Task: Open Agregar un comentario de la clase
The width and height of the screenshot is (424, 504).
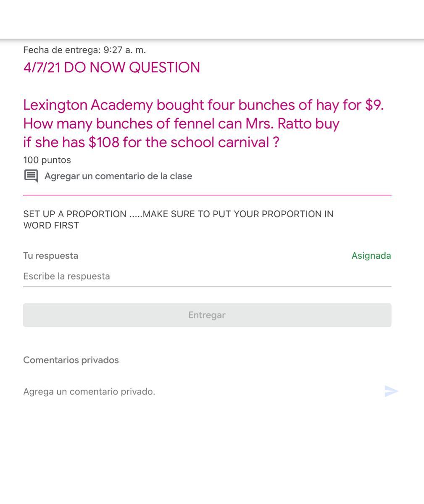Action: pyautogui.click(x=118, y=176)
